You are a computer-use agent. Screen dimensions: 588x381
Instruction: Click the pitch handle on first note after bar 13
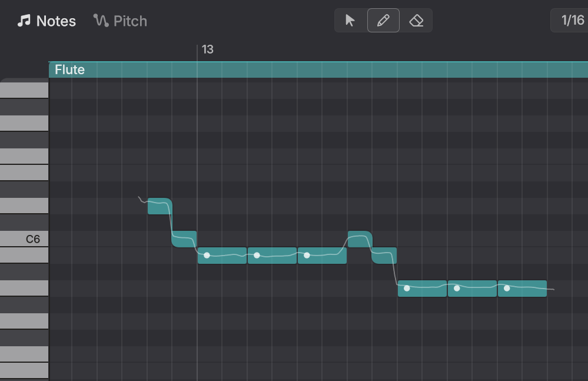pos(207,256)
